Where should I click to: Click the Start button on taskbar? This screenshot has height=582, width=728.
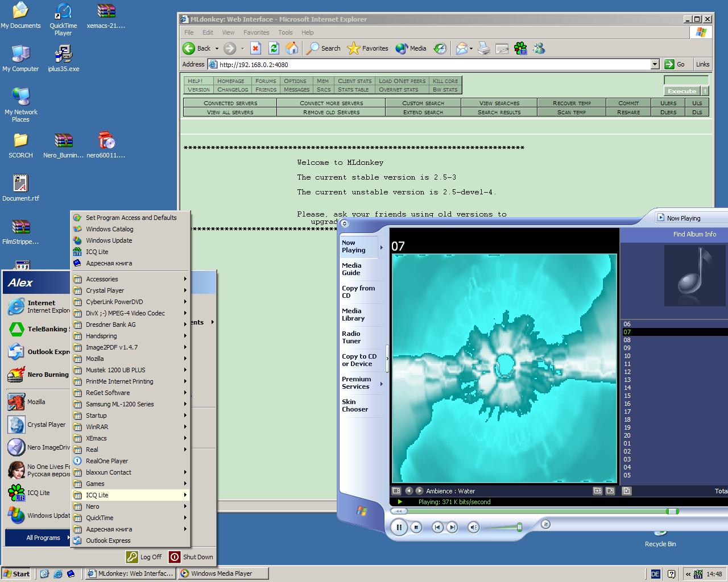(x=16, y=573)
